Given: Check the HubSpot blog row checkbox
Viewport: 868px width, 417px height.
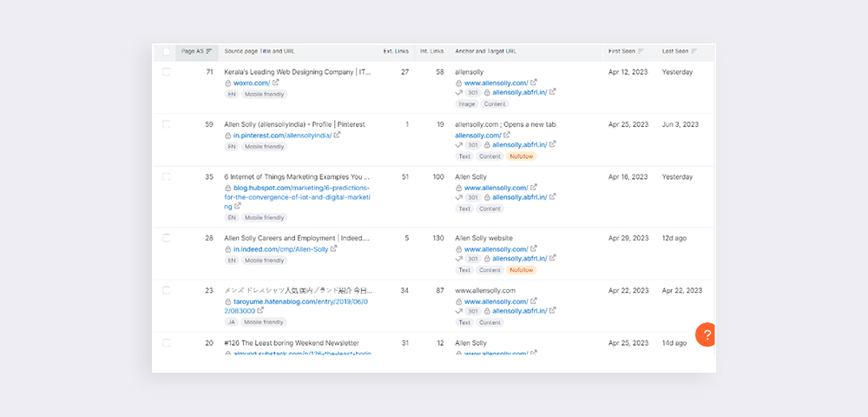Looking at the screenshot, I should point(166,177).
